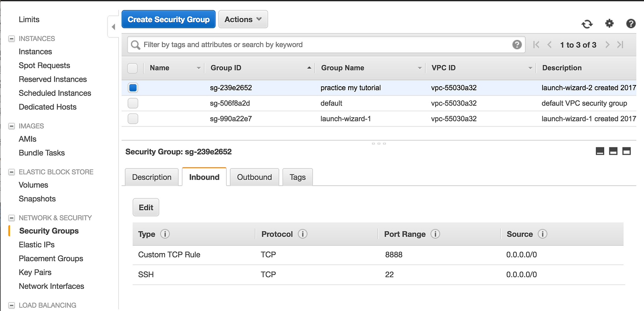This screenshot has height=311, width=644.
Task: Sort by Group ID column arrow
Action: click(309, 68)
